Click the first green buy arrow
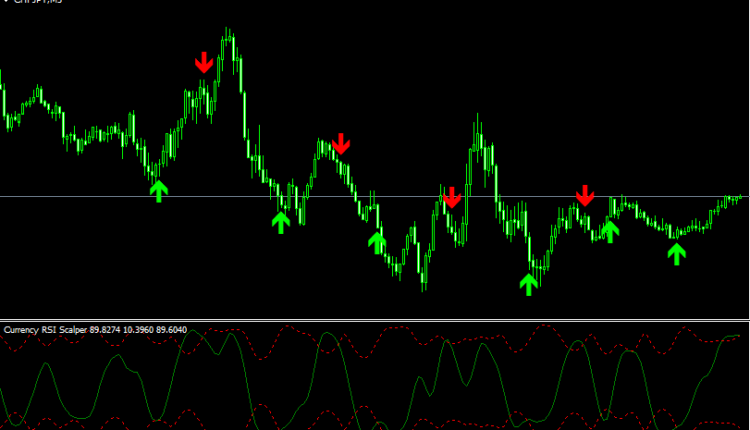The width and height of the screenshot is (750, 430). point(158,190)
